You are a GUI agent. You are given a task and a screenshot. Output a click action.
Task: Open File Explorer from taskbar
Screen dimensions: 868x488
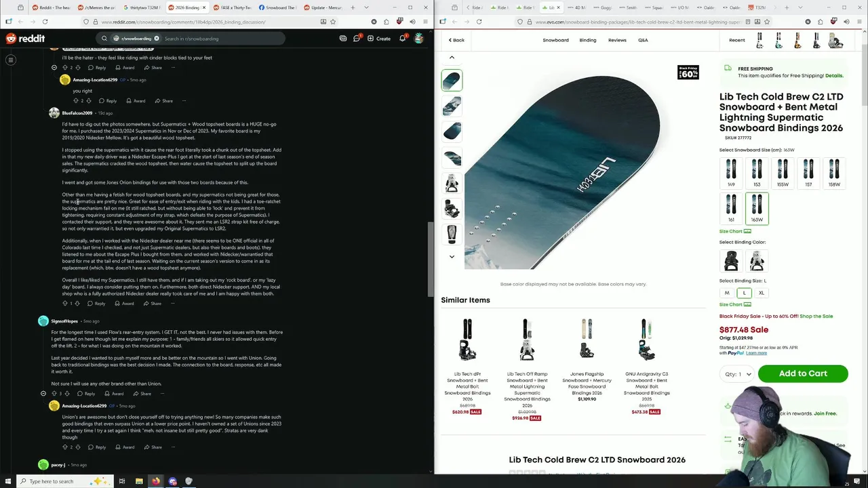point(139,481)
